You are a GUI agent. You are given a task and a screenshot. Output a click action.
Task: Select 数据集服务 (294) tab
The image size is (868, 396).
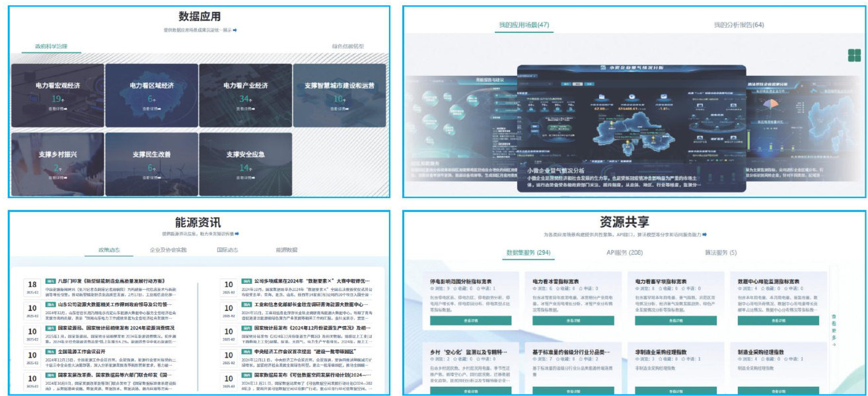tap(528, 252)
